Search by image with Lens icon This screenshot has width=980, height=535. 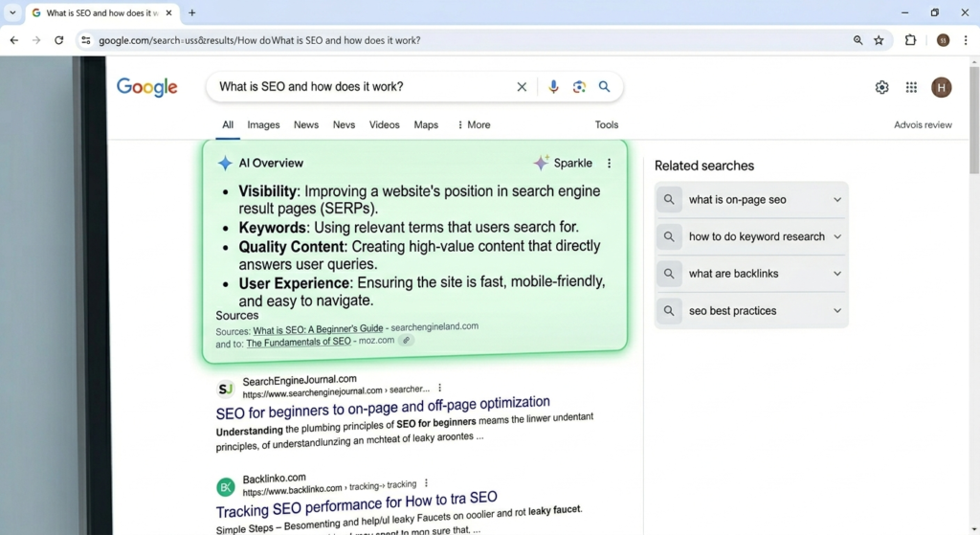point(579,87)
